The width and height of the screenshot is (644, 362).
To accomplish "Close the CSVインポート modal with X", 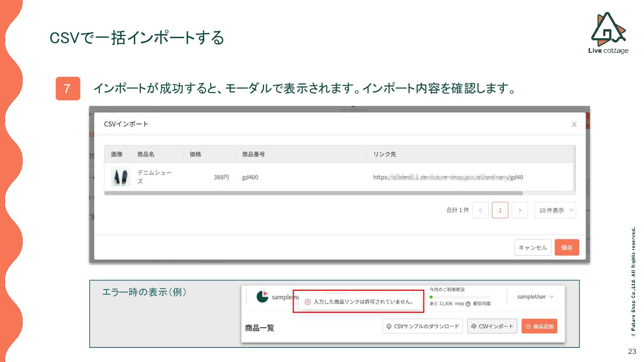I will (574, 124).
